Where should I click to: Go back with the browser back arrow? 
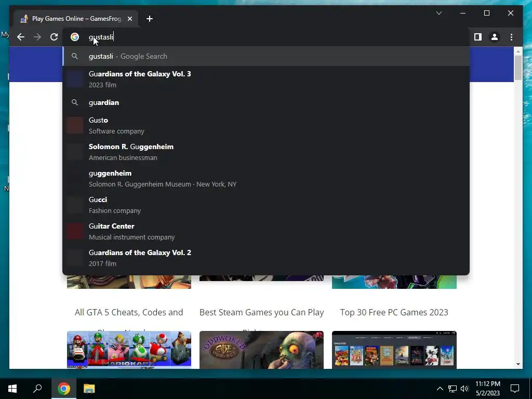click(21, 37)
